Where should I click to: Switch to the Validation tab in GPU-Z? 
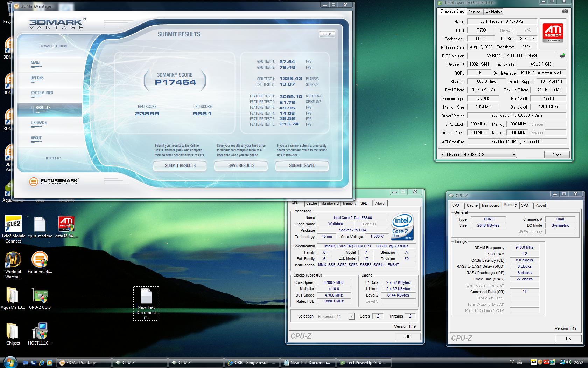pyautogui.click(x=494, y=12)
